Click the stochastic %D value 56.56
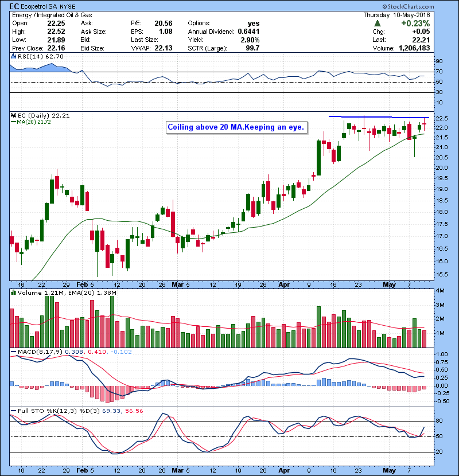The width and height of the screenshot is (459, 476). pyautogui.click(x=134, y=411)
